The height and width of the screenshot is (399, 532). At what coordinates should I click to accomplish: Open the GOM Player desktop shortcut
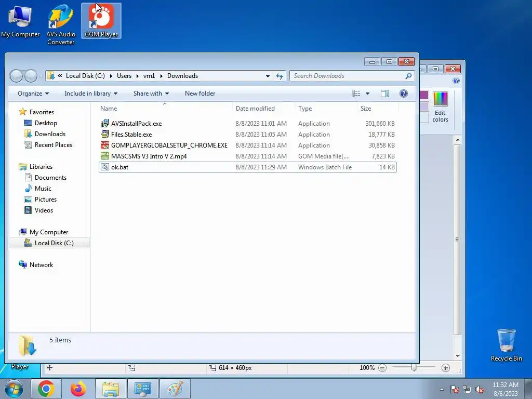click(x=101, y=21)
